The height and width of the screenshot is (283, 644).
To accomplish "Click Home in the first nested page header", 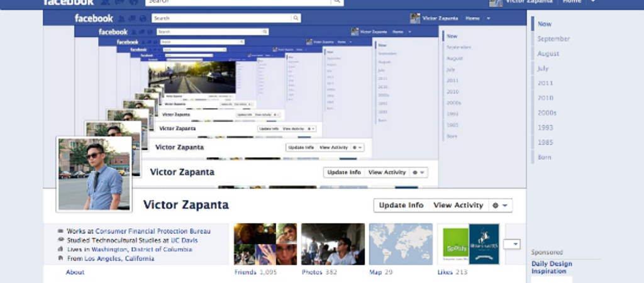I will tap(472, 18).
